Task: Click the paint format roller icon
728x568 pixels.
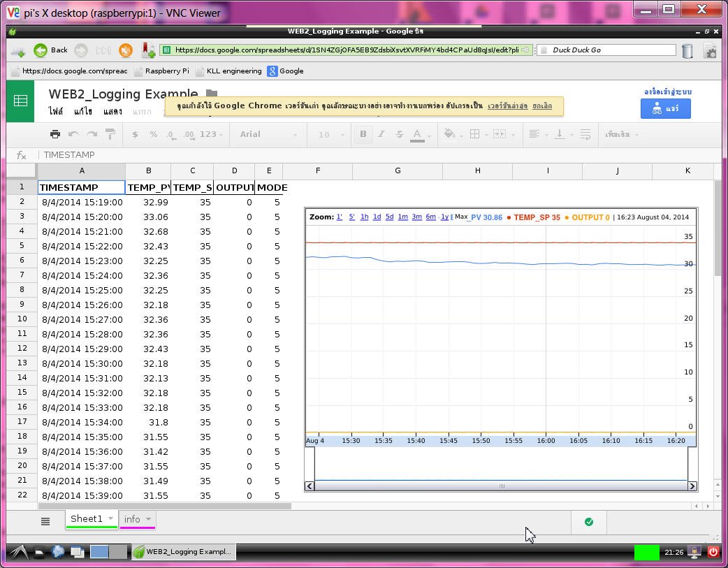Action: 110,134
